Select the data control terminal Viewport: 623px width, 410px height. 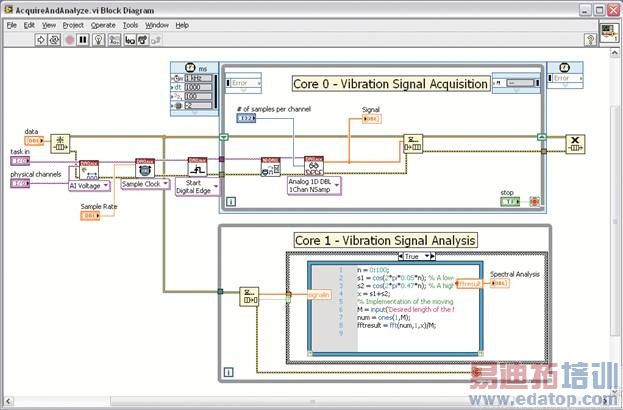34,141
